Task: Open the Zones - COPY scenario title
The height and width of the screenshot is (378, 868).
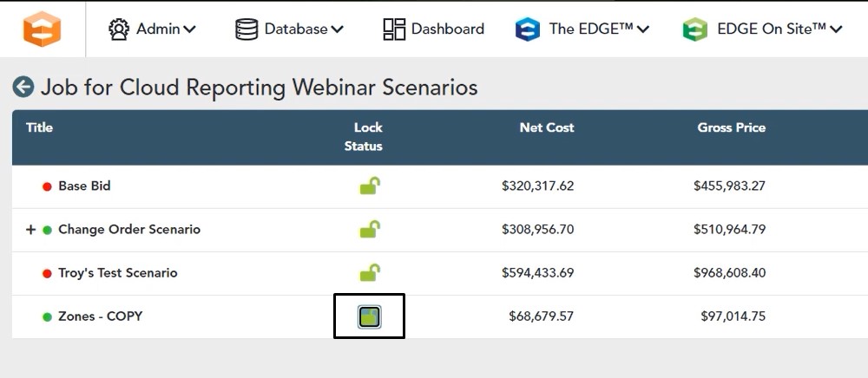Action: coord(100,316)
